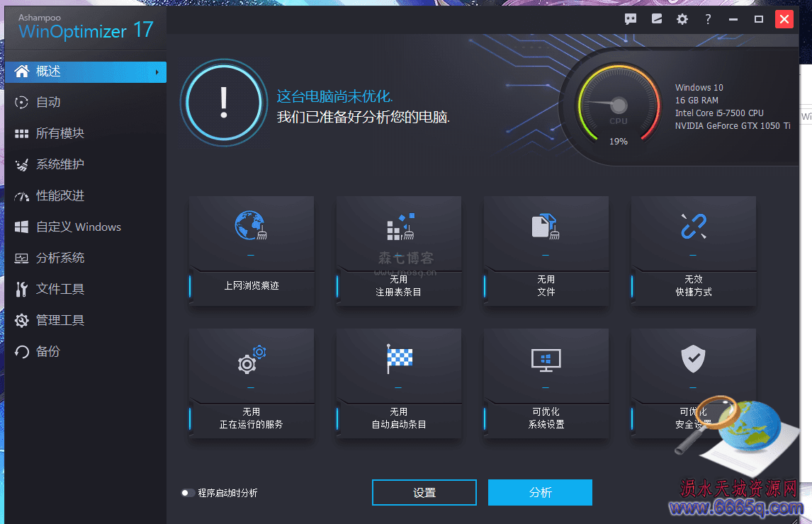The width and height of the screenshot is (812, 524).
Task: Click the 我们已准备好分析您的电脑 text
Action: 363,117
